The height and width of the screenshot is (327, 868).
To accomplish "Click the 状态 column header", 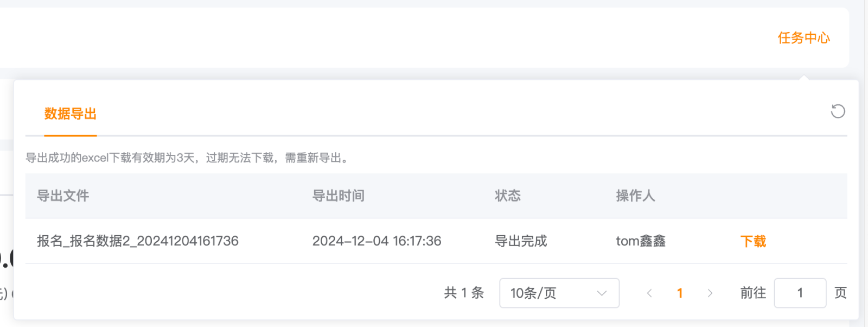I will tap(508, 196).
